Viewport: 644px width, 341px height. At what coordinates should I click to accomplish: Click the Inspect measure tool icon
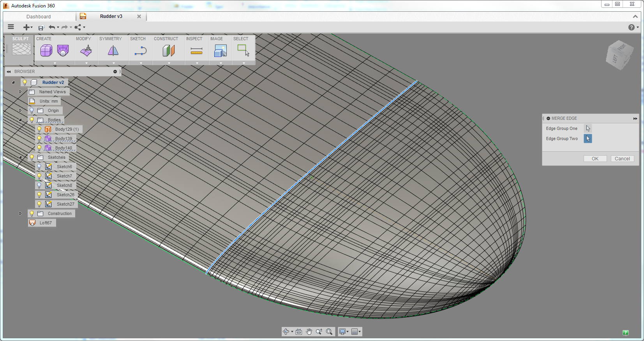[x=196, y=51]
